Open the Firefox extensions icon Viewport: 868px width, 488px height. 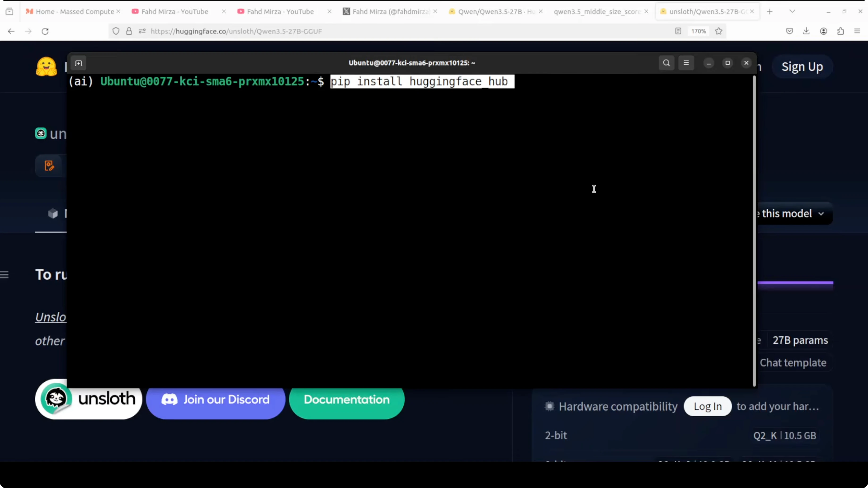coord(840,31)
